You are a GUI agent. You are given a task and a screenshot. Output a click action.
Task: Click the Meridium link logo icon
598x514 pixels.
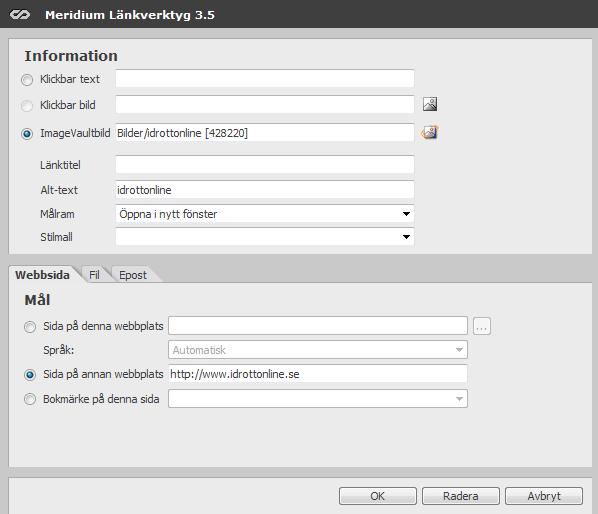click(19, 14)
